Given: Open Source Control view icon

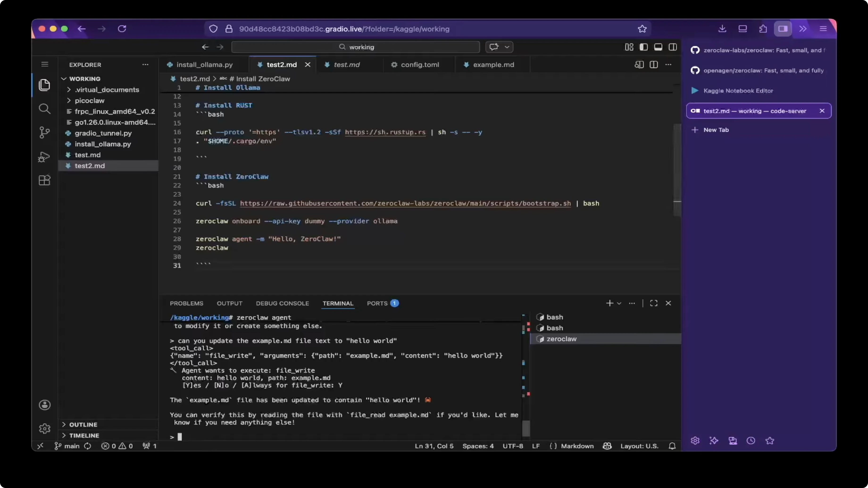Looking at the screenshot, I should (x=44, y=132).
